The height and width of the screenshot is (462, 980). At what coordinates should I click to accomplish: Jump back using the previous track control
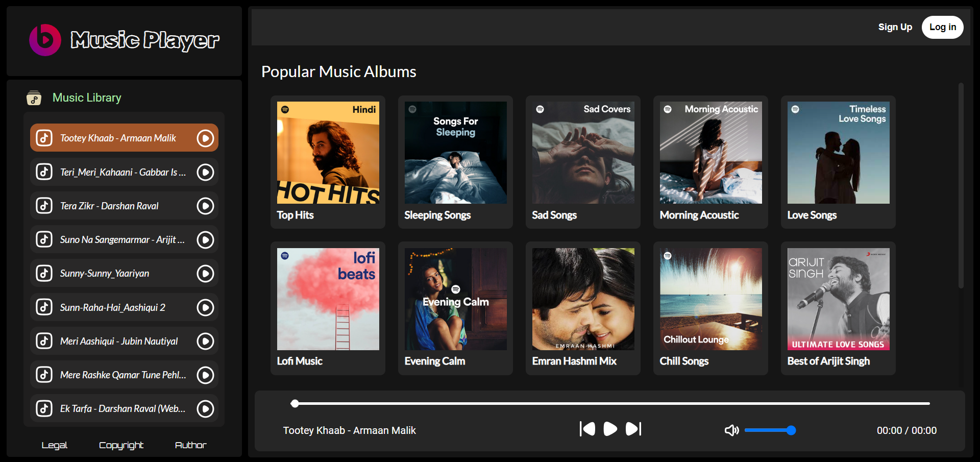click(x=587, y=429)
